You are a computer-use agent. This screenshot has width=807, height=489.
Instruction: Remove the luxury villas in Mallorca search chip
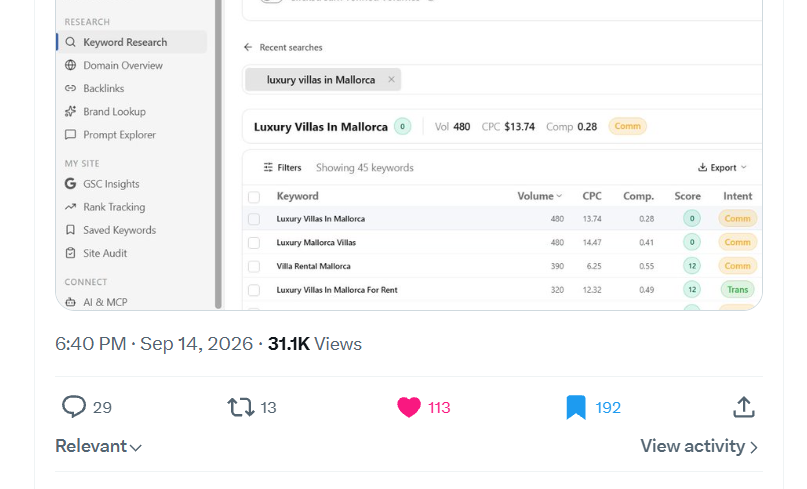click(391, 79)
